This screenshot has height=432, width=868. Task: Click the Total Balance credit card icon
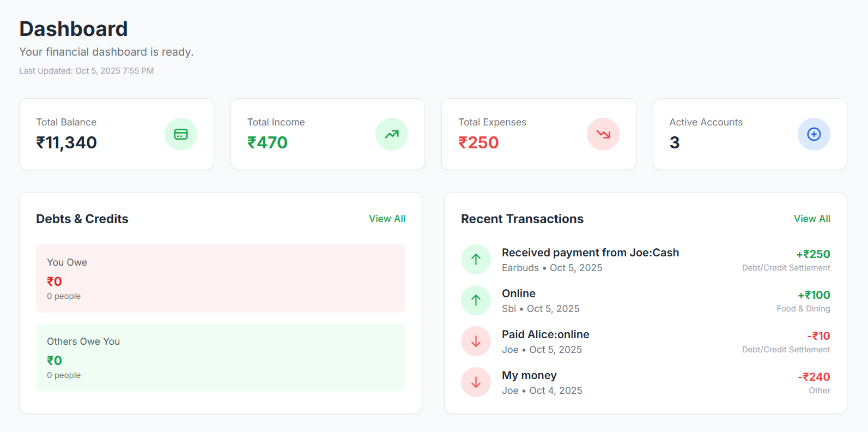(181, 134)
